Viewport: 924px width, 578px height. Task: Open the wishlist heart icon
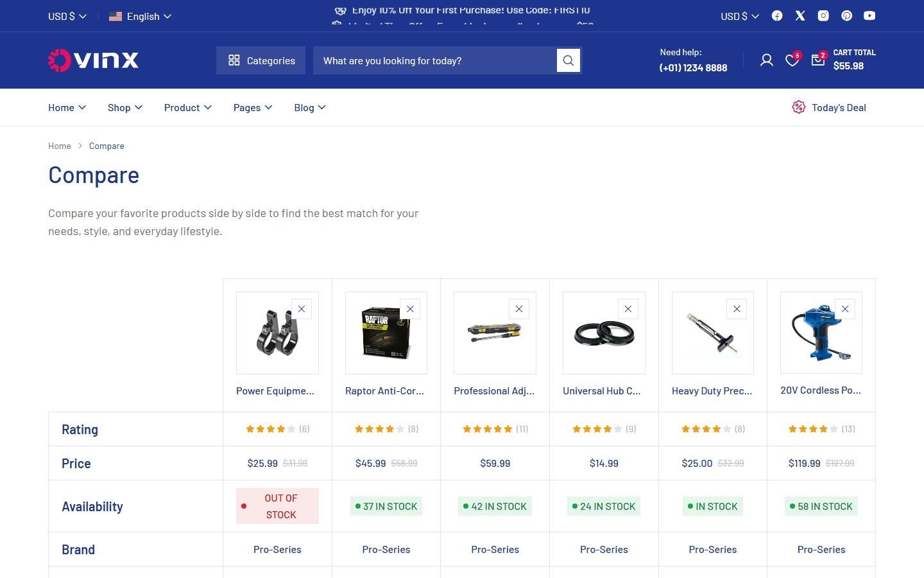pyautogui.click(x=792, y=60)
